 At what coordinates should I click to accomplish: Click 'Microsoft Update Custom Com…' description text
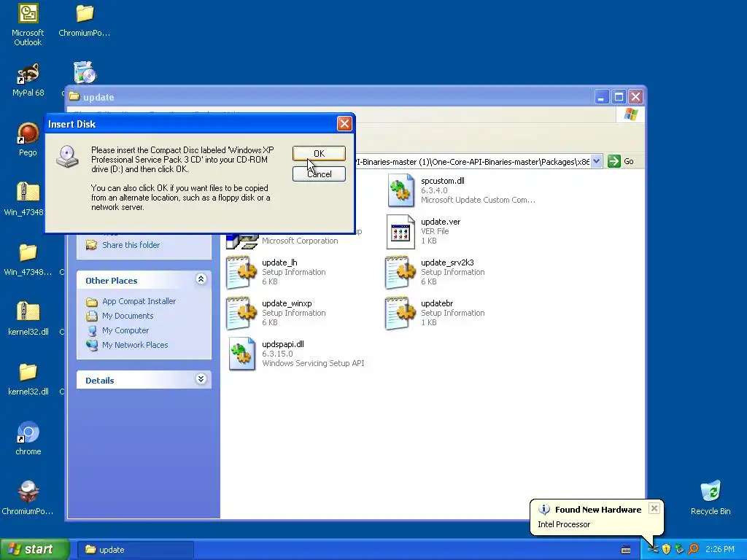tap(478, 200)
